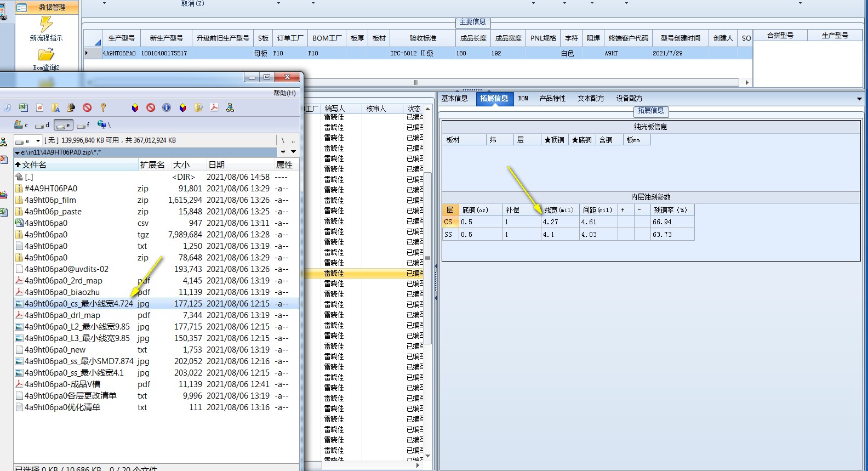
Task: Click the SS row 残铜率 value 63.73
Action: (x=672, y=235)
